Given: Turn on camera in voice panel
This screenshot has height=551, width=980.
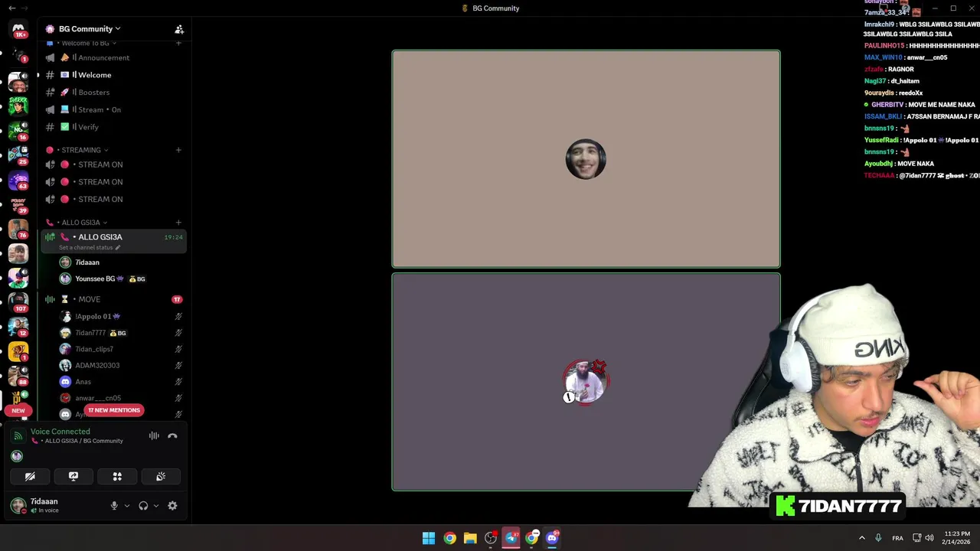Looking at the screenshot, I should (x=30, y=476).
